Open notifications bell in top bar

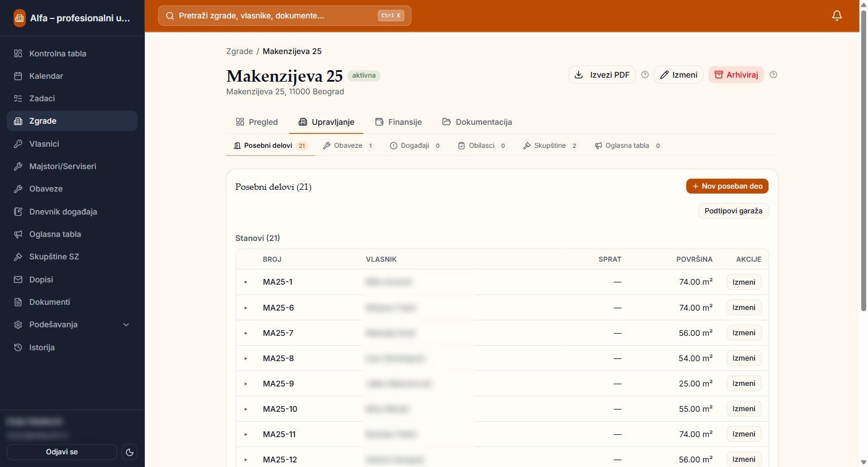[x=837, y=16]
